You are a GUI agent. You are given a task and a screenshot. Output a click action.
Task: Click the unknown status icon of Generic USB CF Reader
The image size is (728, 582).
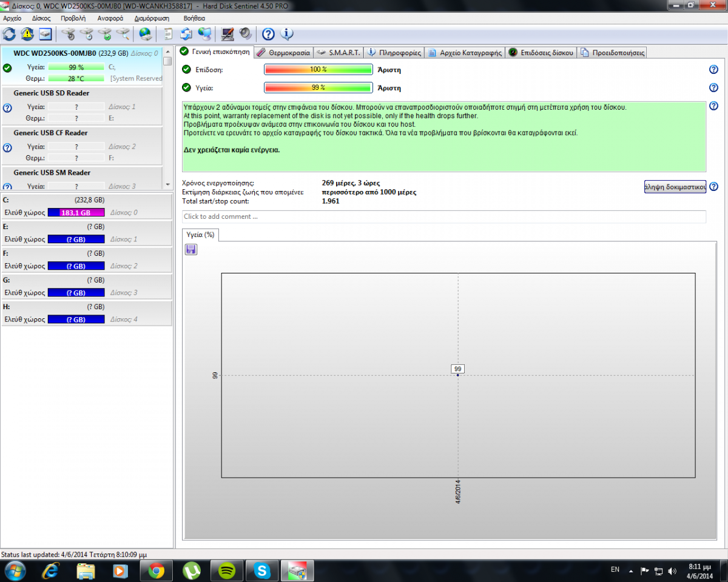point(7,147)
